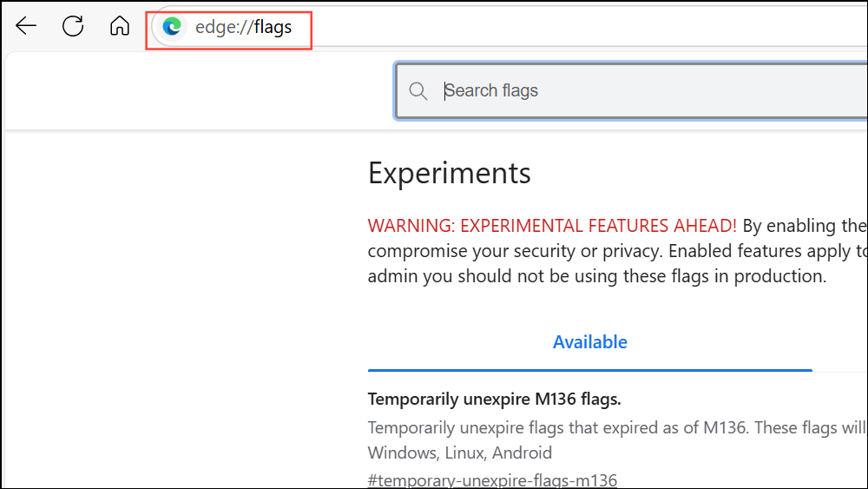Click the Edge logo in the address bar
The height and width of the screenshot is (489, 868).
172,27
